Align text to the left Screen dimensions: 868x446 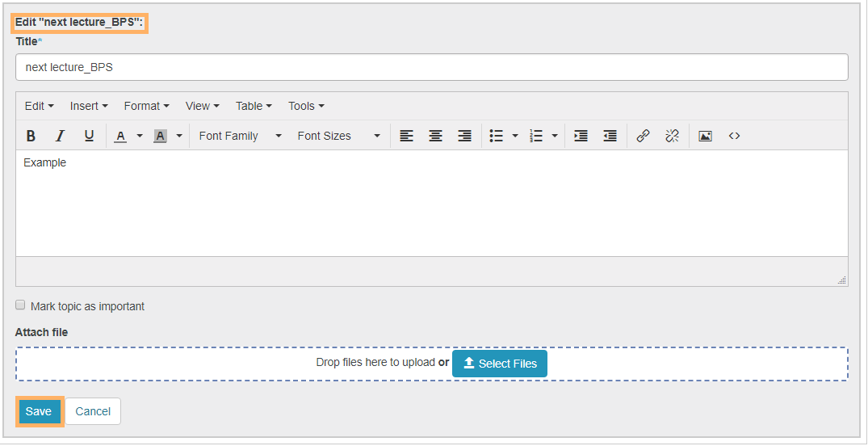point(406,136)
